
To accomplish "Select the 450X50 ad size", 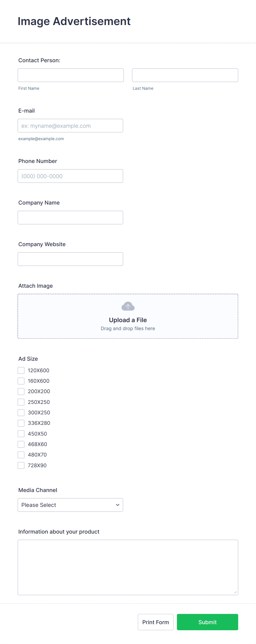I will tap(21, 433).
